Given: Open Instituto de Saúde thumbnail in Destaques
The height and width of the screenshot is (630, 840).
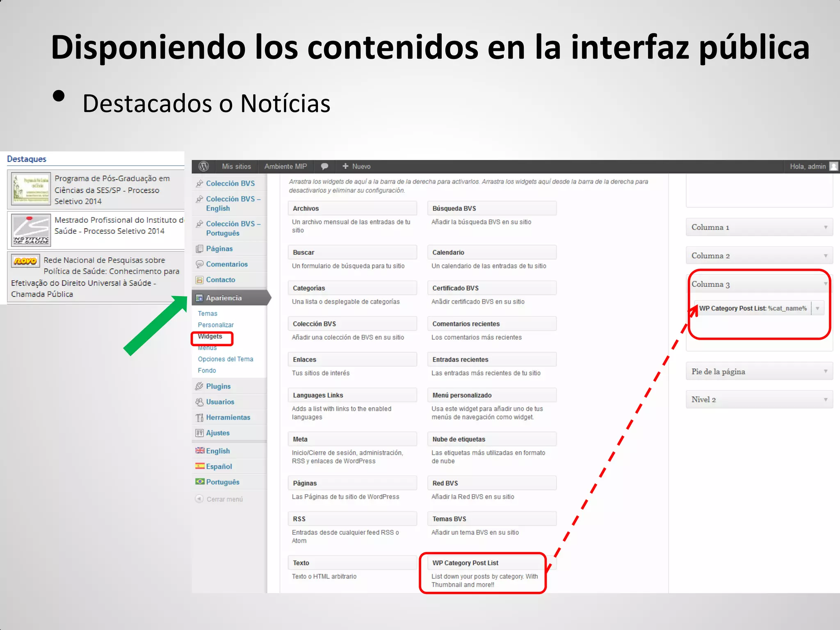Looking at the screenshot, I should pyautogui.click(x=31, y=230).
